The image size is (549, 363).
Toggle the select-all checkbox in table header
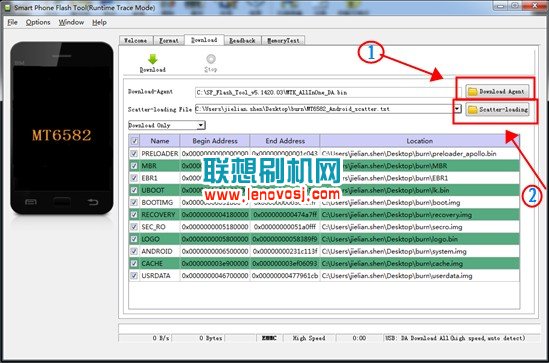click(134, 141)
